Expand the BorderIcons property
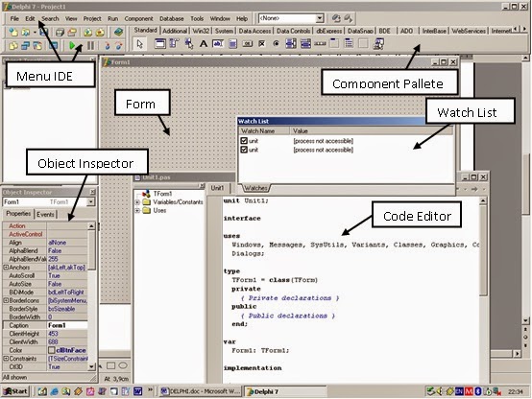 pyautogui.click(x=6, y=300)
